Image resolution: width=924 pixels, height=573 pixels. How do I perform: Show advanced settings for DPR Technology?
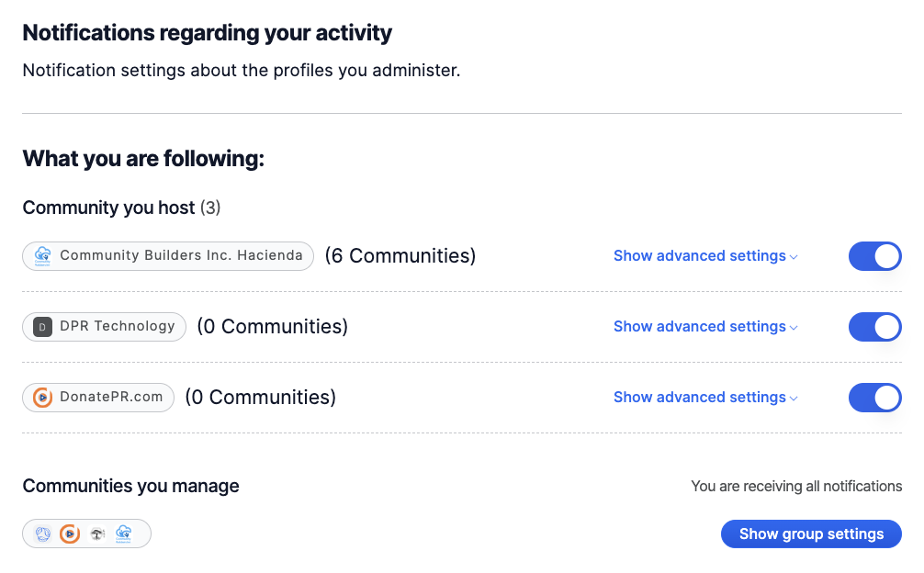[704, 327]
